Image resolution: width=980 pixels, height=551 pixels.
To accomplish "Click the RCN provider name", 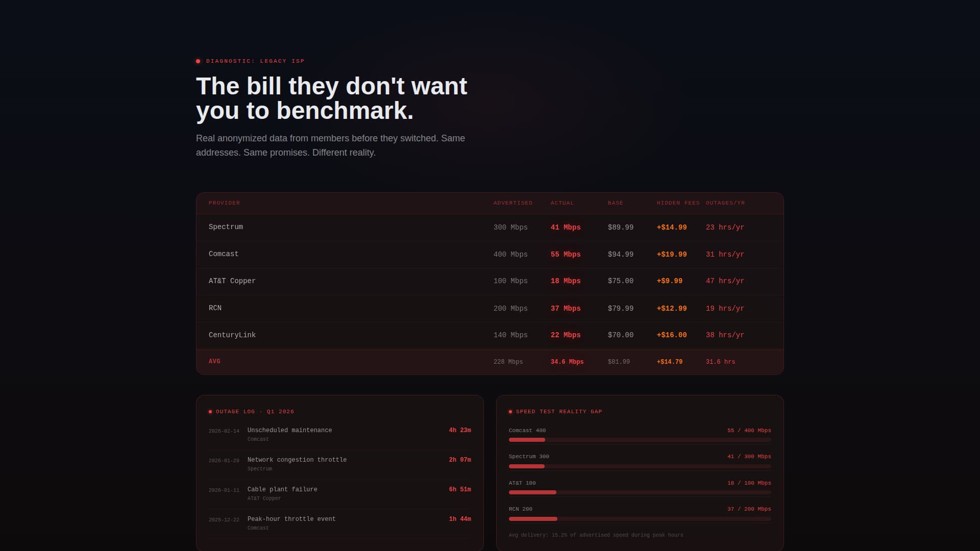I will coord(215,308).
